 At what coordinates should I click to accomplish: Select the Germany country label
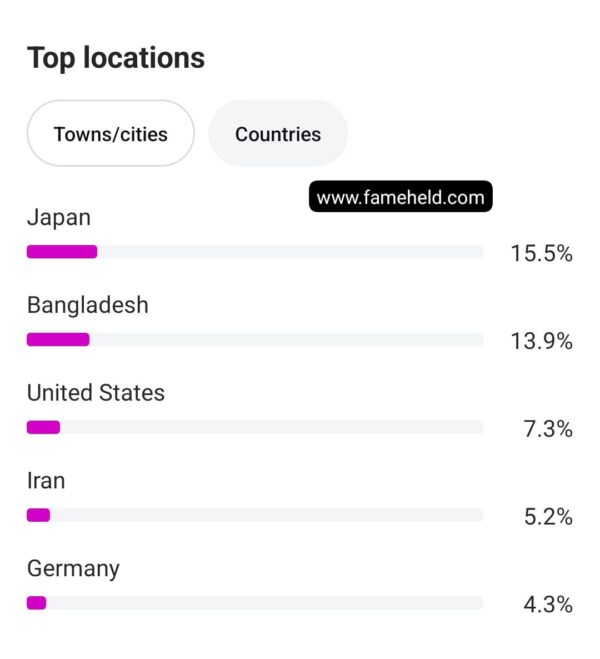click(73, 569)
